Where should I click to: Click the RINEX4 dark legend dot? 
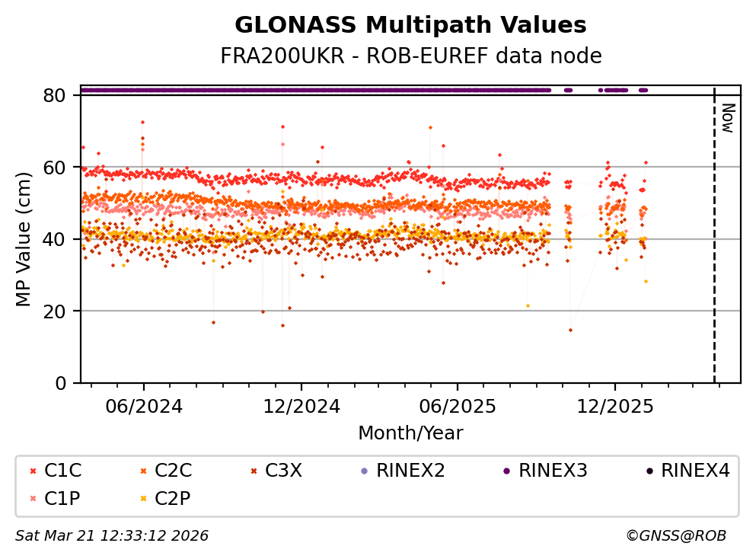coord(649,471)
